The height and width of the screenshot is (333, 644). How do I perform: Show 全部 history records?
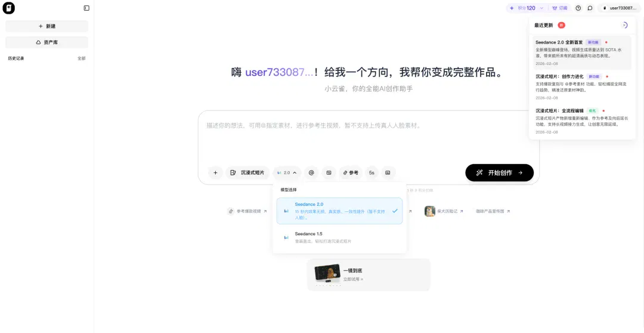[x=82, y=58]
